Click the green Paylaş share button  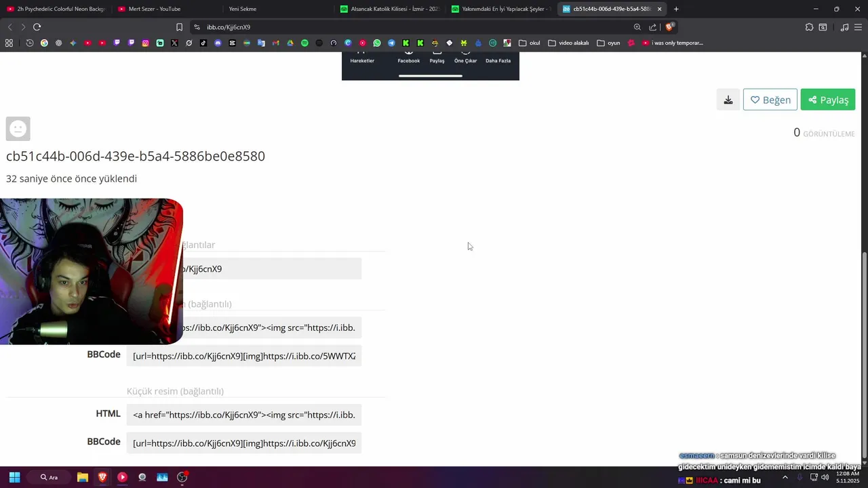pos(828,100)
